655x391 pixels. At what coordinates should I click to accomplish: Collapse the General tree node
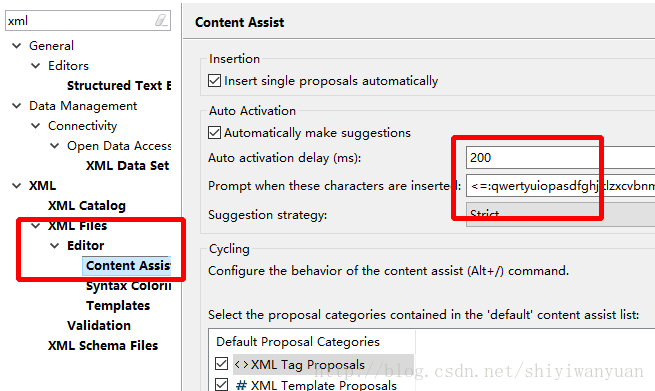coord(17,46)
